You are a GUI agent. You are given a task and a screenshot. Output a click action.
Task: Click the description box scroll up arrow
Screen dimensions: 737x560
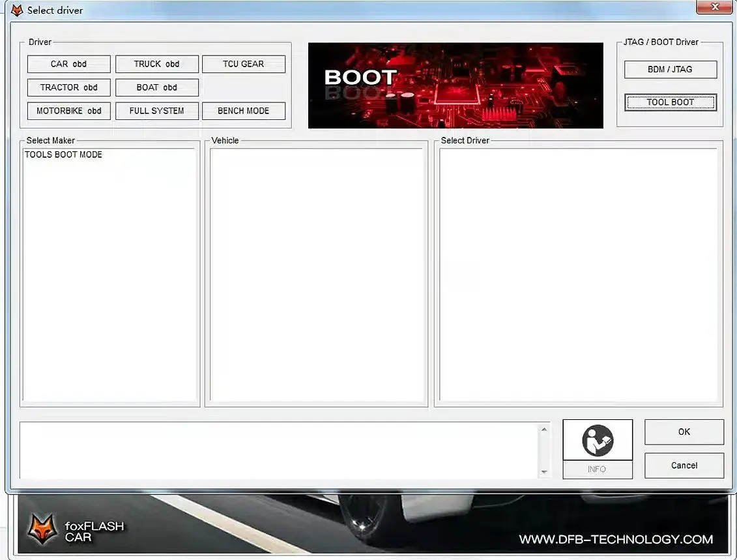pos(544,429)
